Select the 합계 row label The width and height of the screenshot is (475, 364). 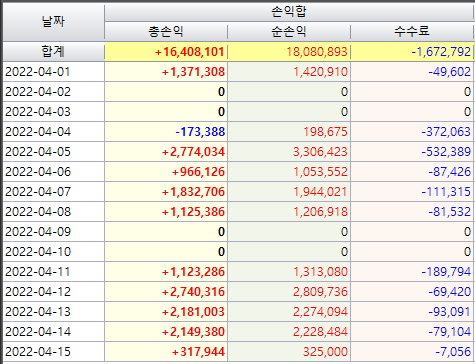pos(53,52)
